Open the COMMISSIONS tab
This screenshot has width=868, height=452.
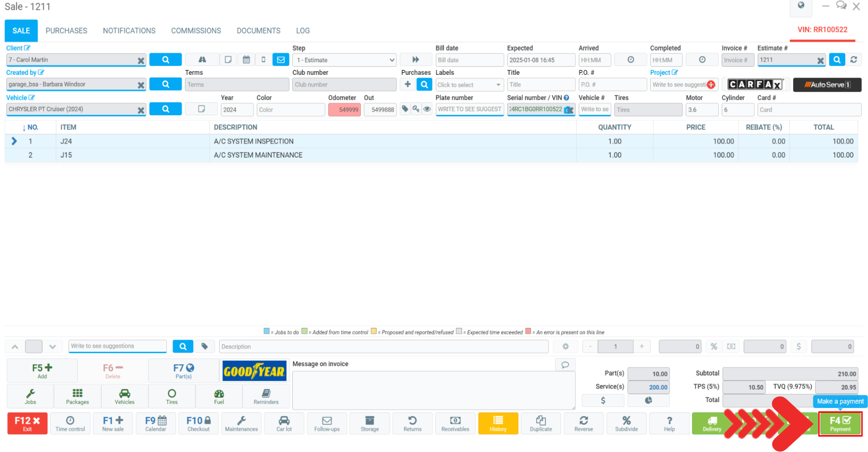[196, 31]
